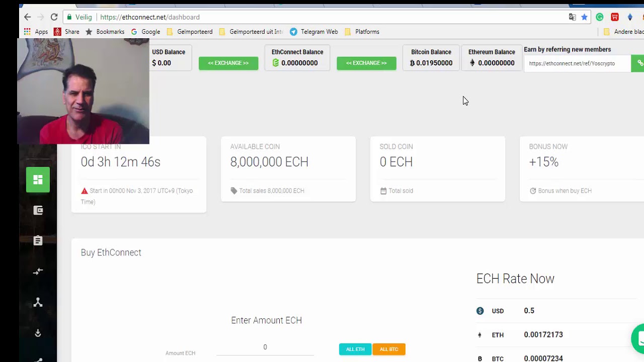Click the 0 ECH sold coin value
This screenshot has width=644, height=362.
point(396,162)
